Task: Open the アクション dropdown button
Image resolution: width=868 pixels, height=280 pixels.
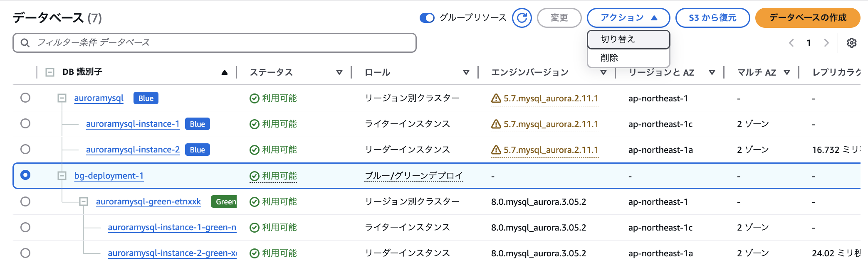Action: (628, 18)
